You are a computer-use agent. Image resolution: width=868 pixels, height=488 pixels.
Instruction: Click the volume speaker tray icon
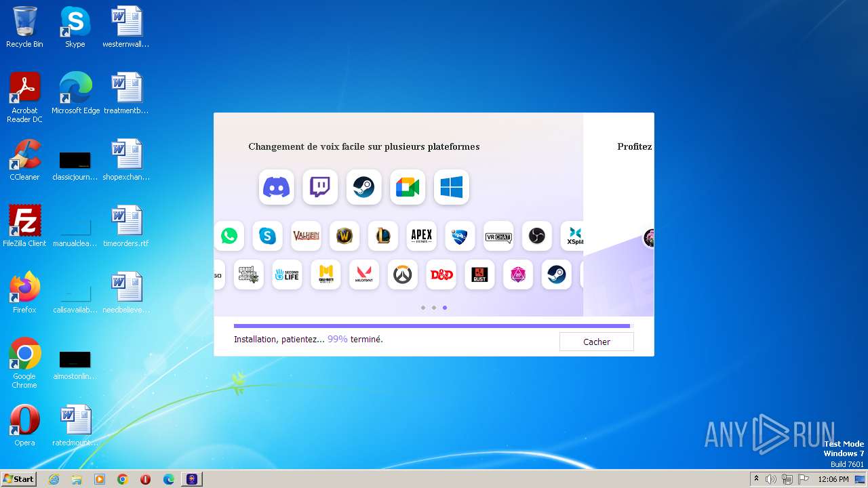(771, 479)
